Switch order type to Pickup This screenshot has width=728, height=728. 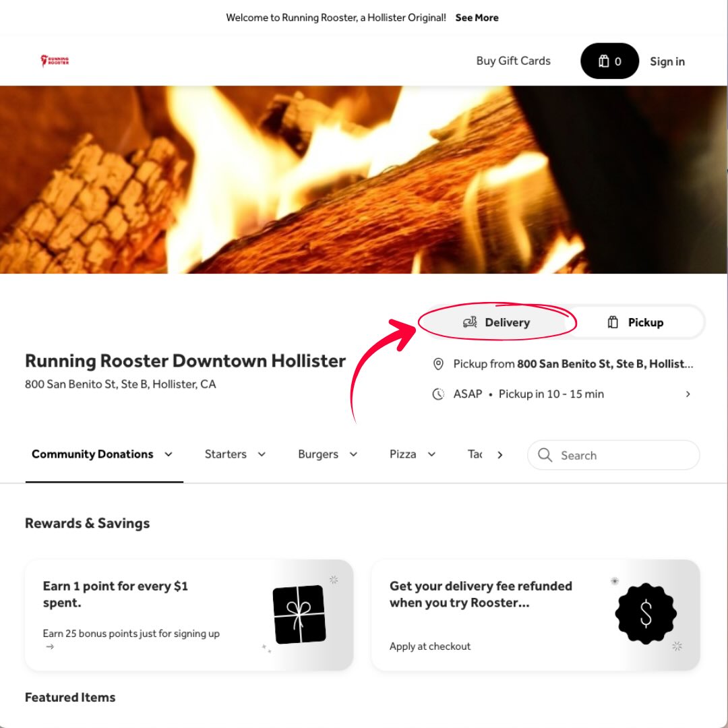[635, 322]
